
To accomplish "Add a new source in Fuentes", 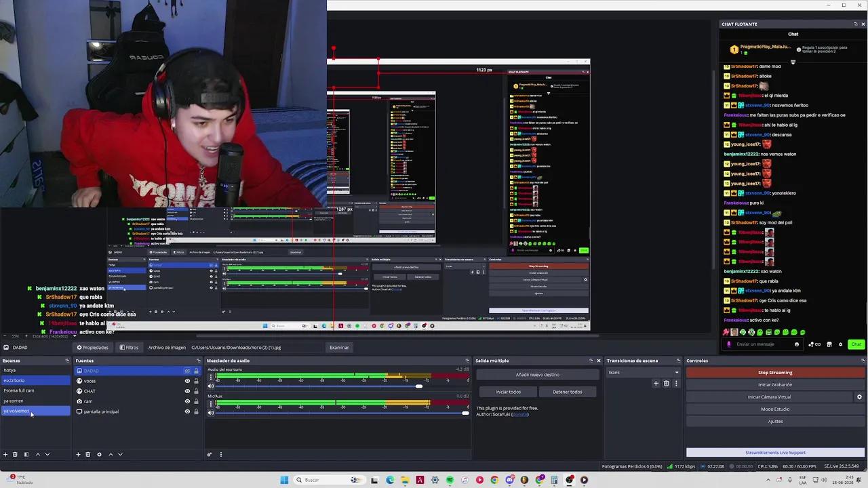I will click(78, 454).
